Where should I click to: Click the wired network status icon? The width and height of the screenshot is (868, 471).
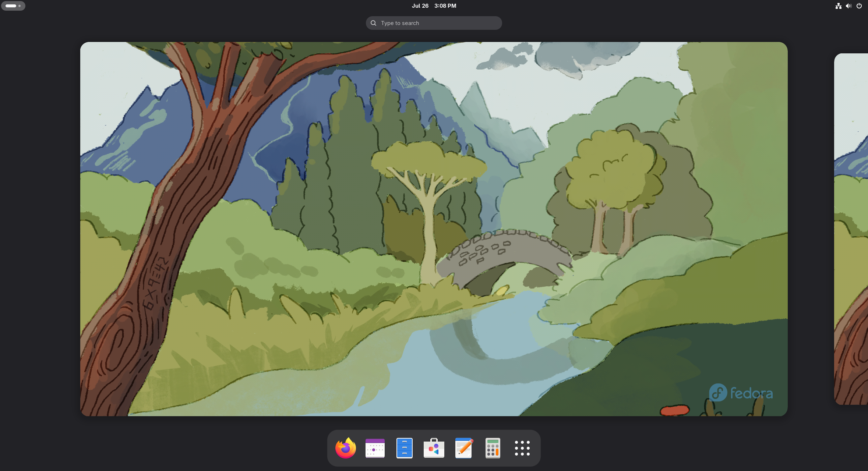tap(838, 6)
